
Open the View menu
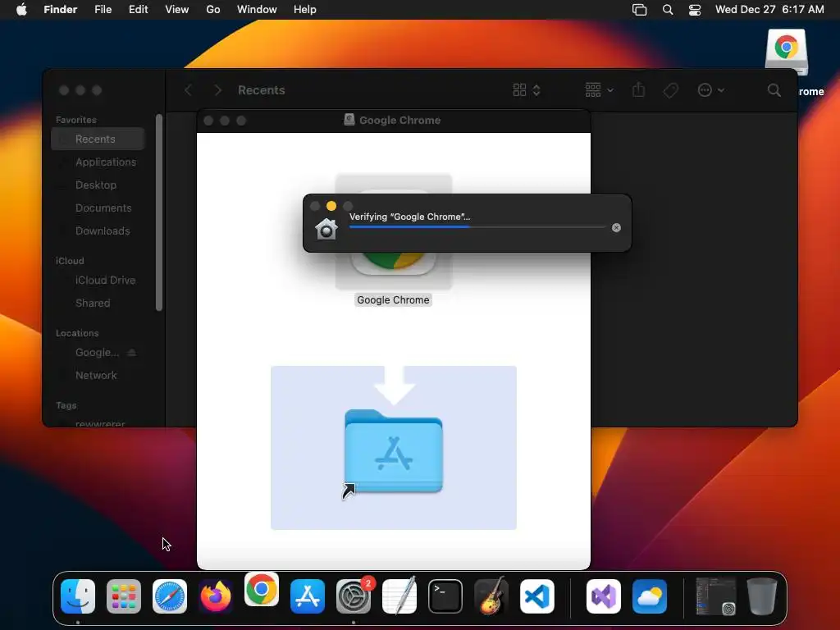click(x=177, y=10)
